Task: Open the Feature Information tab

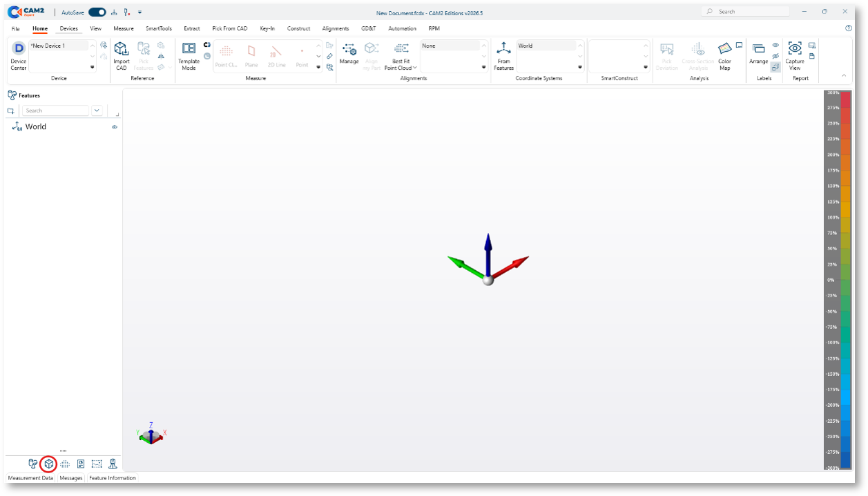Action: pos(113,478)
